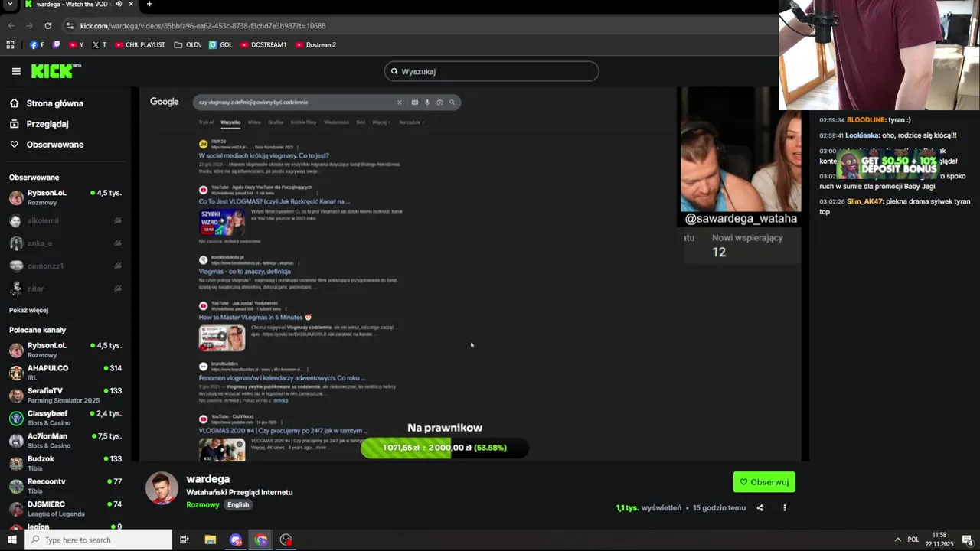Open site info icon in address bar

click(x=70, y=25)
